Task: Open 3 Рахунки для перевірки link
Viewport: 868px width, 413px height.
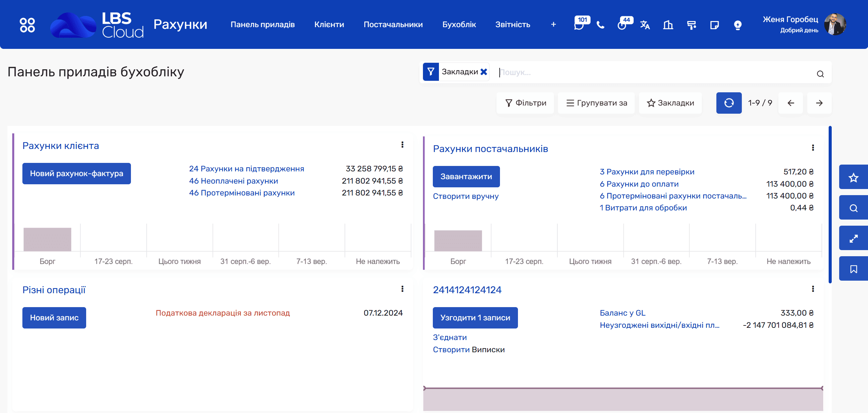Action: coord(647,172)
